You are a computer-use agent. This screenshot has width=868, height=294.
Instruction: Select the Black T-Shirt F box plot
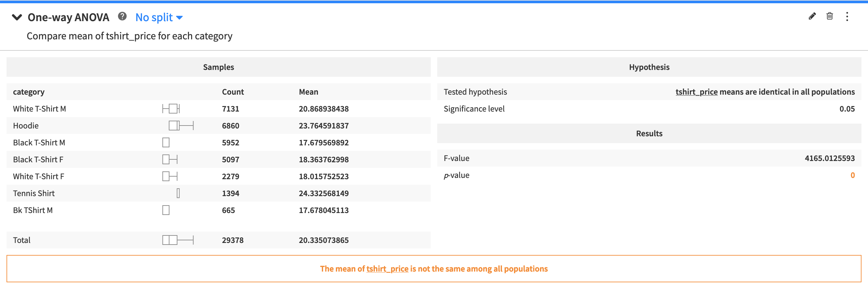coord(170,159)
